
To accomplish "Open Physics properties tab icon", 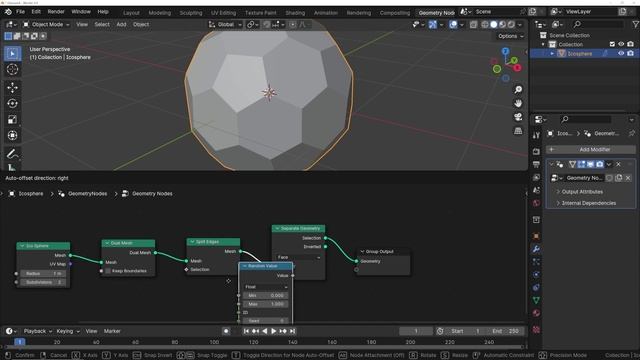I will click(x=536, y=275).
